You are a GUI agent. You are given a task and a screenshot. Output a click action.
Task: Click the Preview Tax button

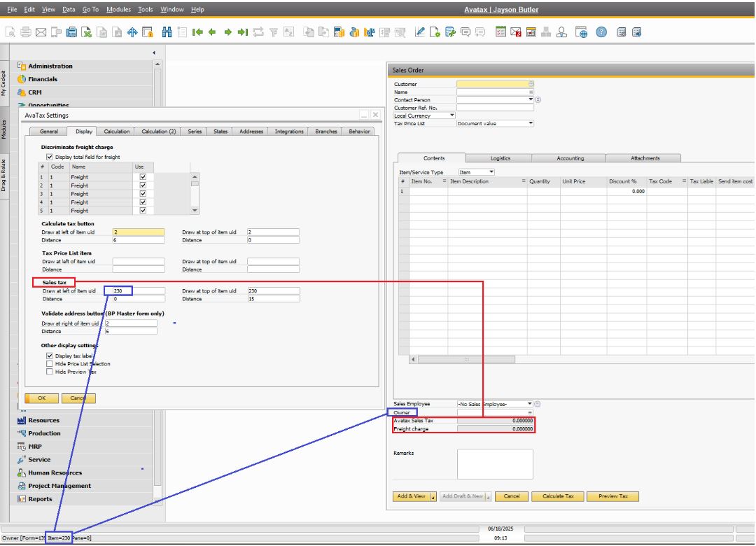(x=612, y=496)
